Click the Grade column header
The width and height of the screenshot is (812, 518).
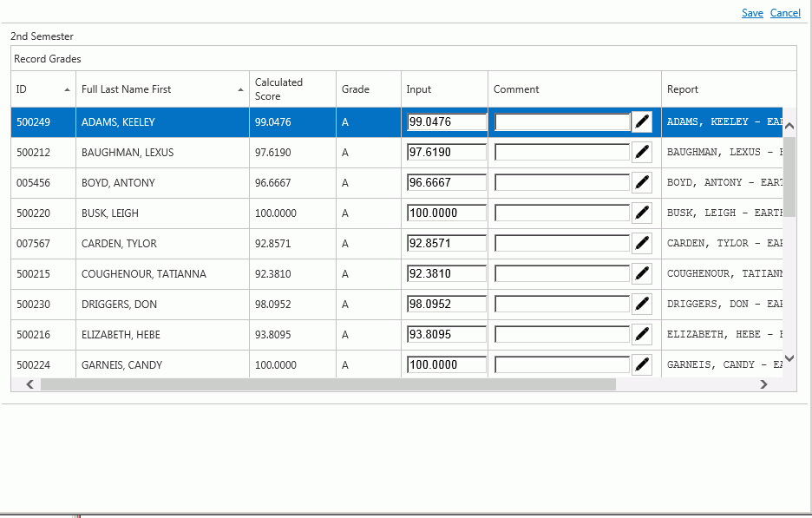tap(355, 89)
